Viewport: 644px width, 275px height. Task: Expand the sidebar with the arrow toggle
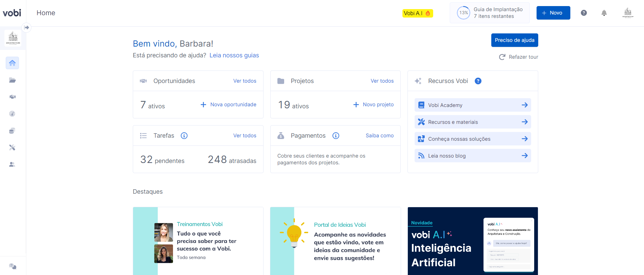(x=26, y=27)
